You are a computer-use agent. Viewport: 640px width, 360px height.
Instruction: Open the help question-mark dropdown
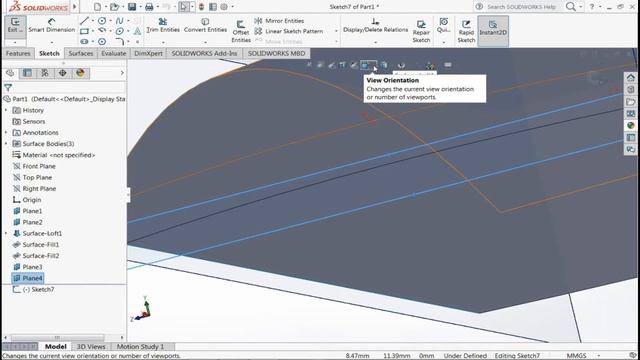coord(600,7)
